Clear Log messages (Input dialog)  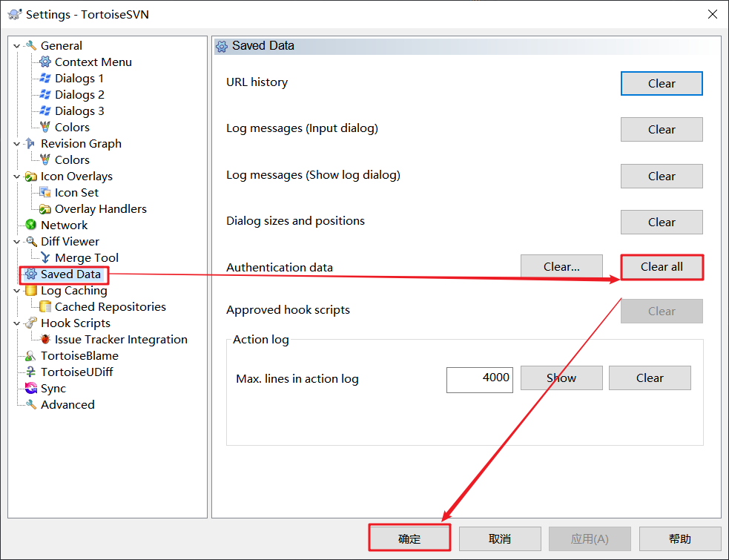[662, 129]
